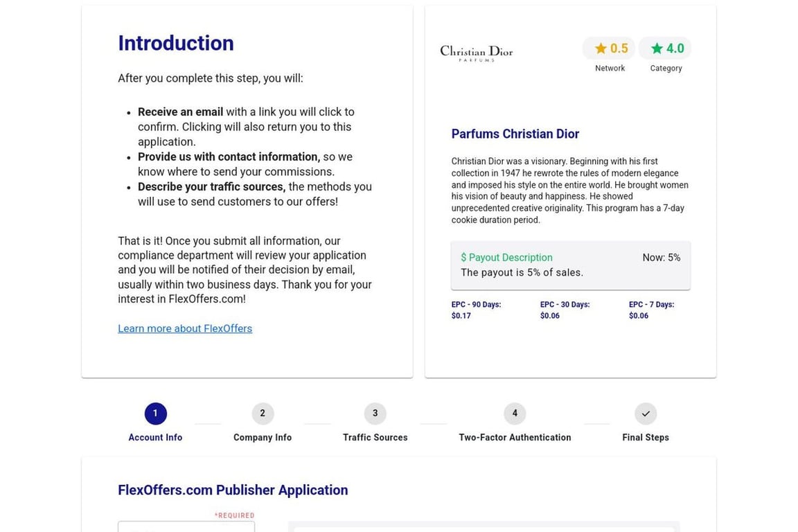Click the gold Network rating star
This screenshot has height=532, width=798.
(x=601, y=48)
